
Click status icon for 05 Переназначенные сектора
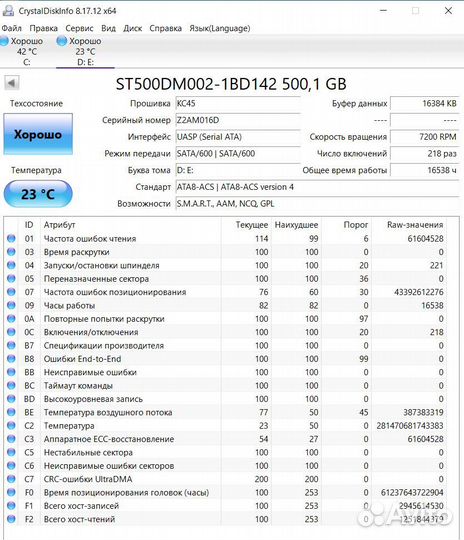11,278
